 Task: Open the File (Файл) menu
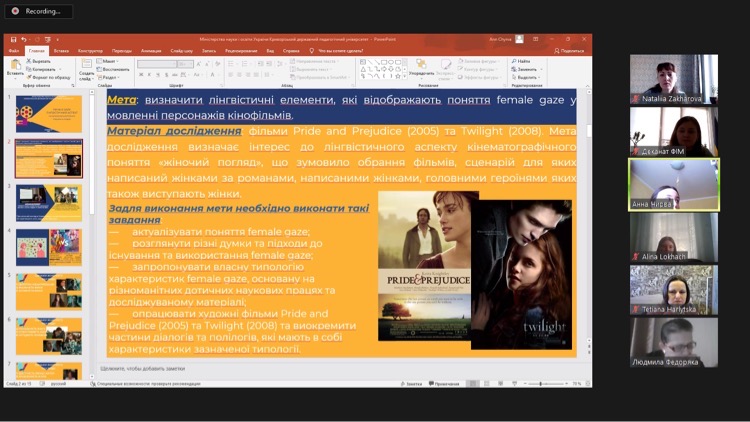click(14, 50)
